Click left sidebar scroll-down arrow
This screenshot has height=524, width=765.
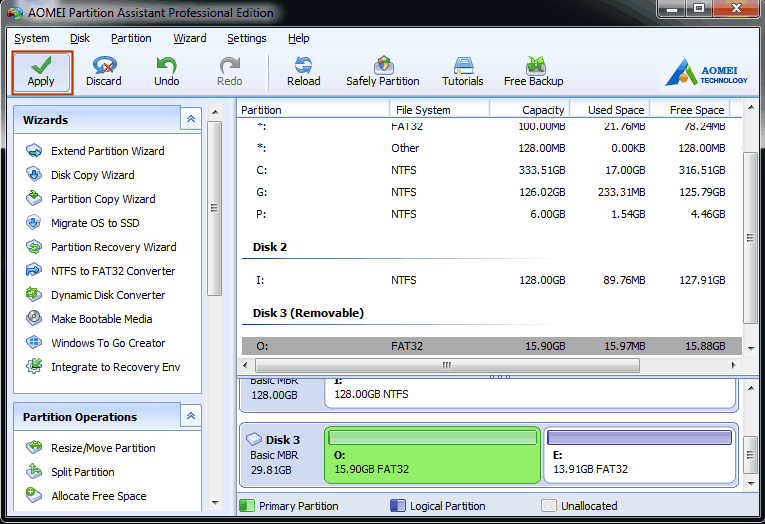[x=215, y=503]
